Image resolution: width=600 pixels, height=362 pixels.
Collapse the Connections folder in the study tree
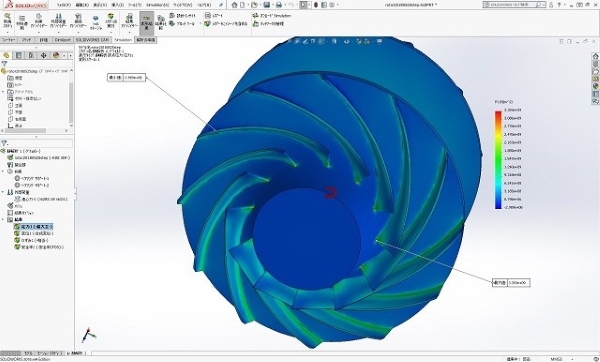pyautogui.click(x=3, y=171)
